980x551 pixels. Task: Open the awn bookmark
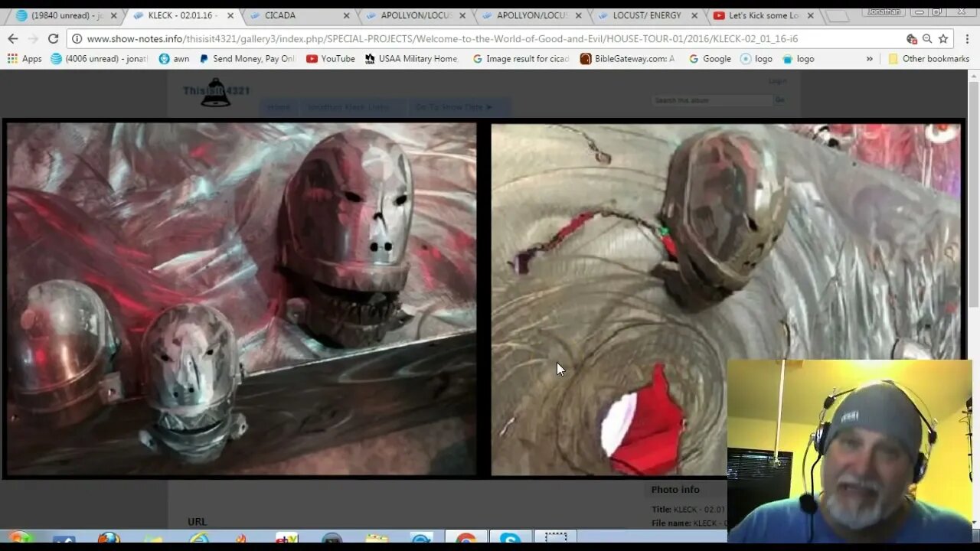point(174,59)
